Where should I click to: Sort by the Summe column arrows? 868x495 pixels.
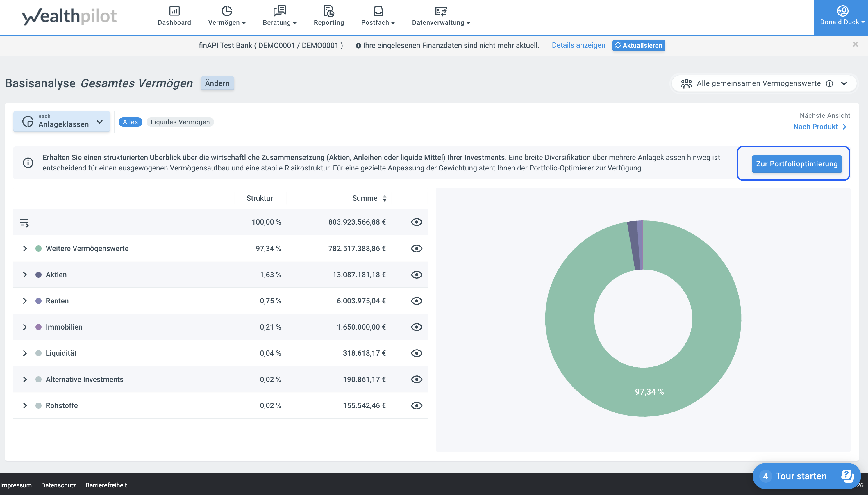tap(385, 198)
